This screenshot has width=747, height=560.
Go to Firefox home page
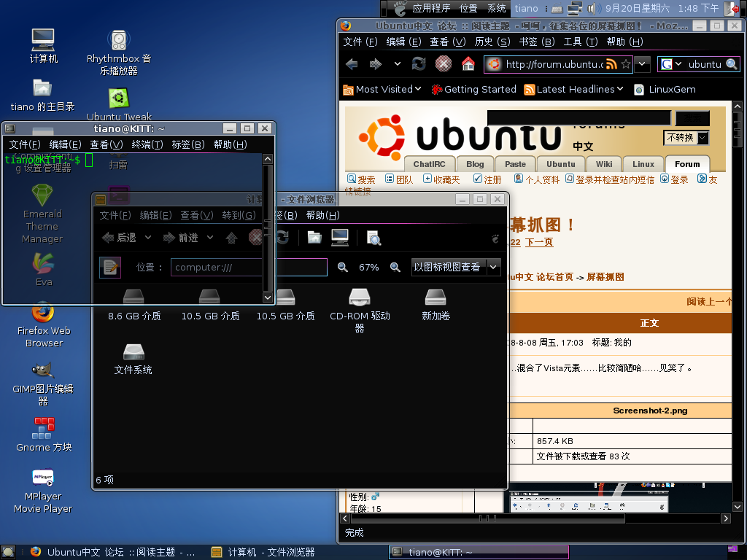[468, 64]
